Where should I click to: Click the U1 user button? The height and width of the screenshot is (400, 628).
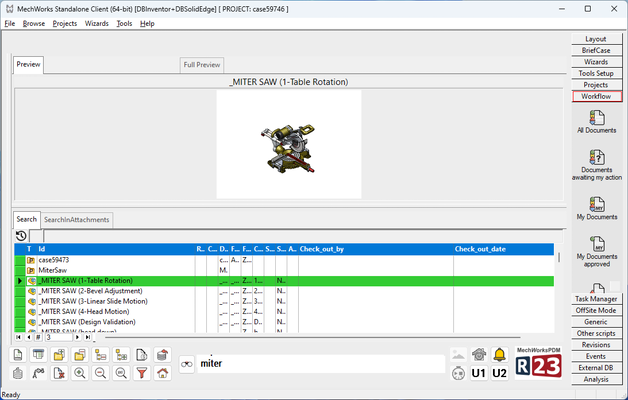point(479,373)
